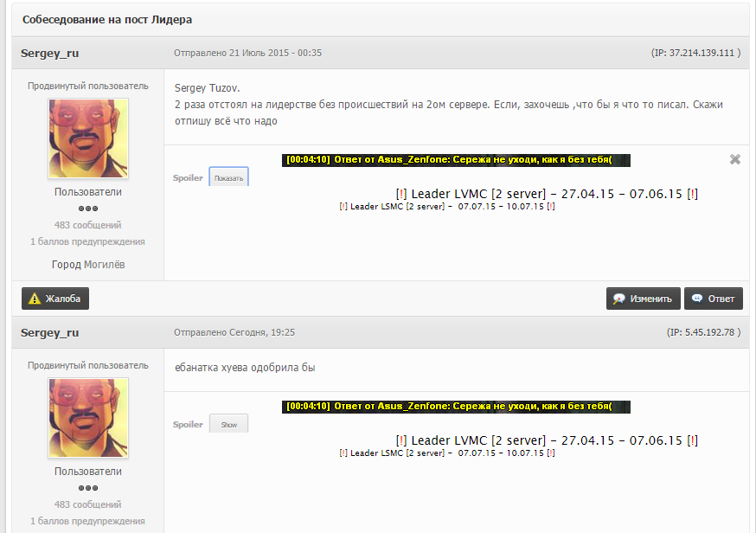Click the rank dots under the second avatar
Viewport: 756px width, 533px height.
[88, 488]
